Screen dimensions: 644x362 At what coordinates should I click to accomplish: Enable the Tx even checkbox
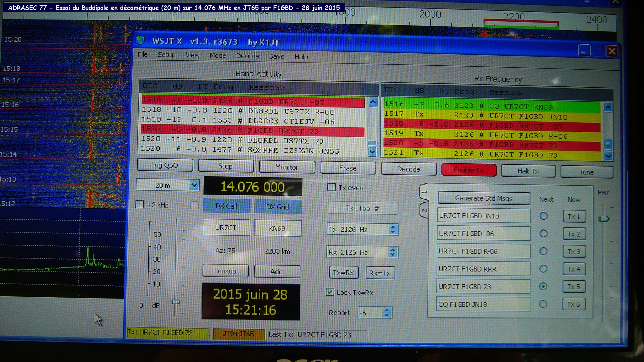[x=331, y=187]
